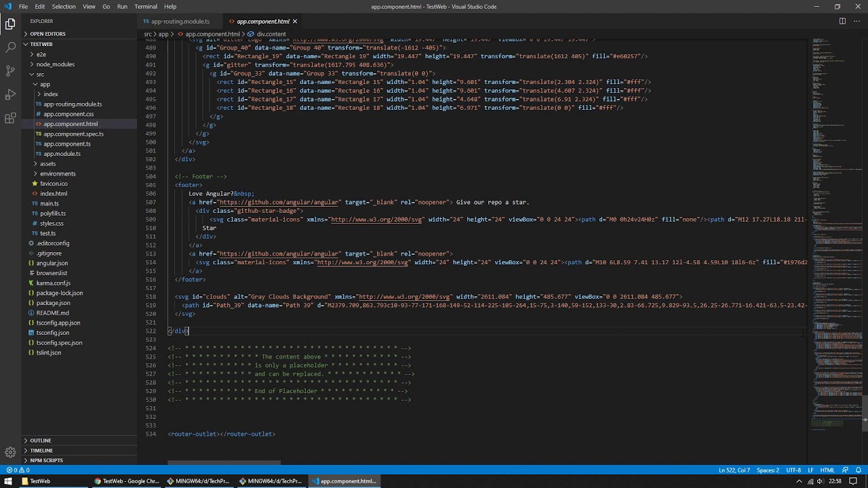The width and height of the screenshot is (868, 488).
Task: Open the Search view in activity bar
Action: click(10, 47)
